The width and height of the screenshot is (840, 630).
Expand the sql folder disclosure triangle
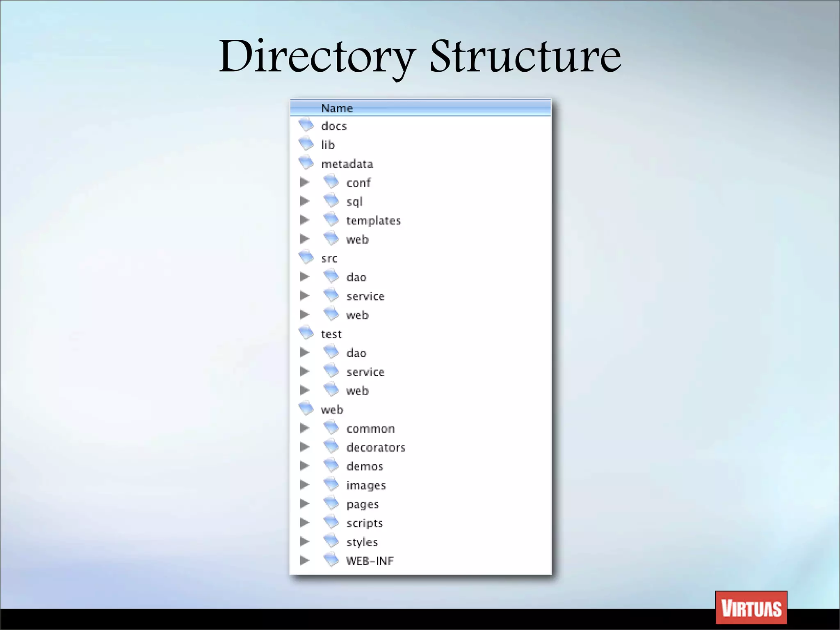pyautogui.click(x=304, y=201)
